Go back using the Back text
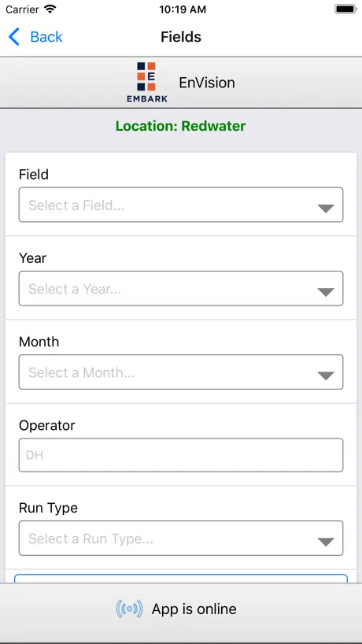 [x=46, y=37]
